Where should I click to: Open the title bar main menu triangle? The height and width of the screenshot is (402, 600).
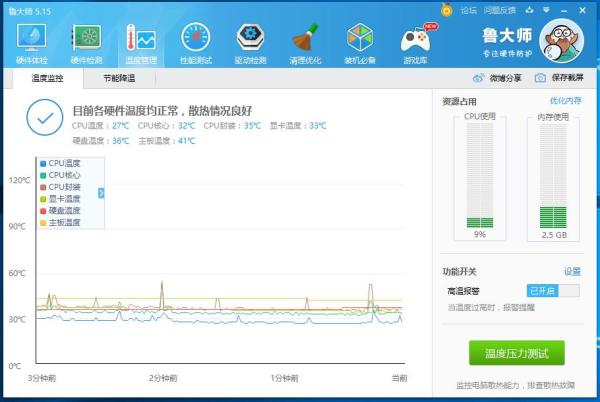click(546, 10)
